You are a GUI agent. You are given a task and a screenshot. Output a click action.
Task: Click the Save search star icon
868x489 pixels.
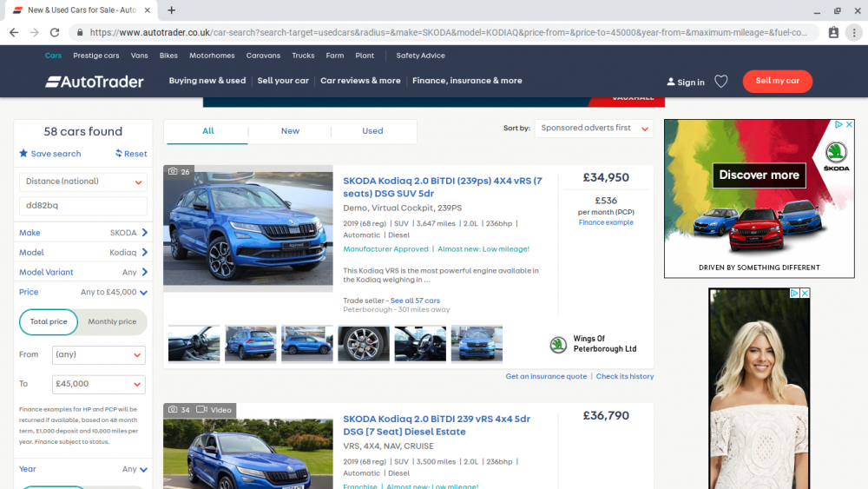(x=23, y=154)
